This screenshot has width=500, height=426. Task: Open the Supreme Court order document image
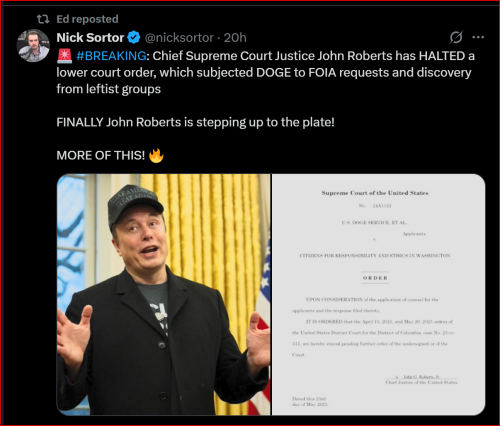point(378,295)
